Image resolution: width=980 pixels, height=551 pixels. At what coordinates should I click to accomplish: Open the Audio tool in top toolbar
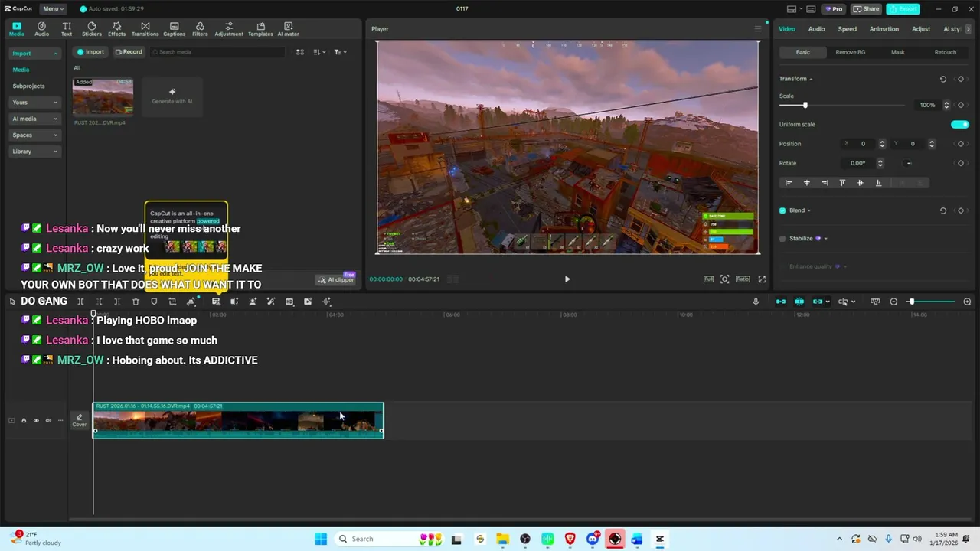click(x=41, y=29)
